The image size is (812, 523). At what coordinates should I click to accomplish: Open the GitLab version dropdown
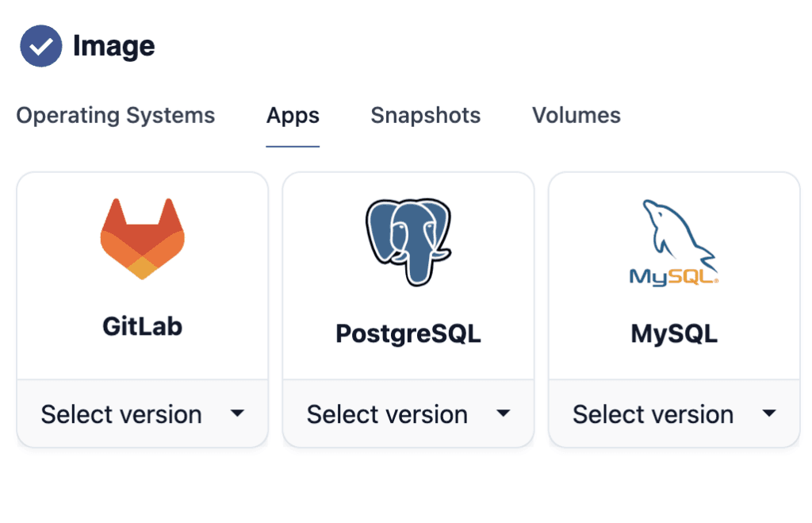coord(142,413)
